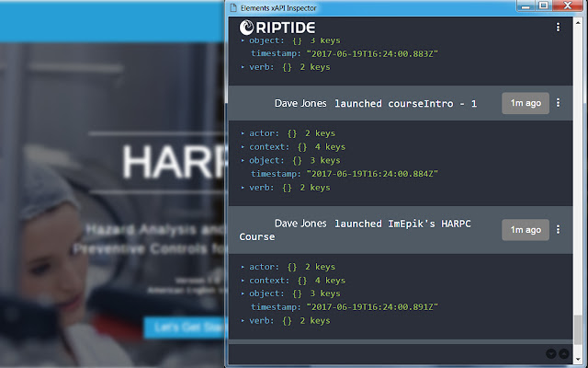Expand verb node in the topmost statement
The image size is (588, 368).
[x=243, y=67]
